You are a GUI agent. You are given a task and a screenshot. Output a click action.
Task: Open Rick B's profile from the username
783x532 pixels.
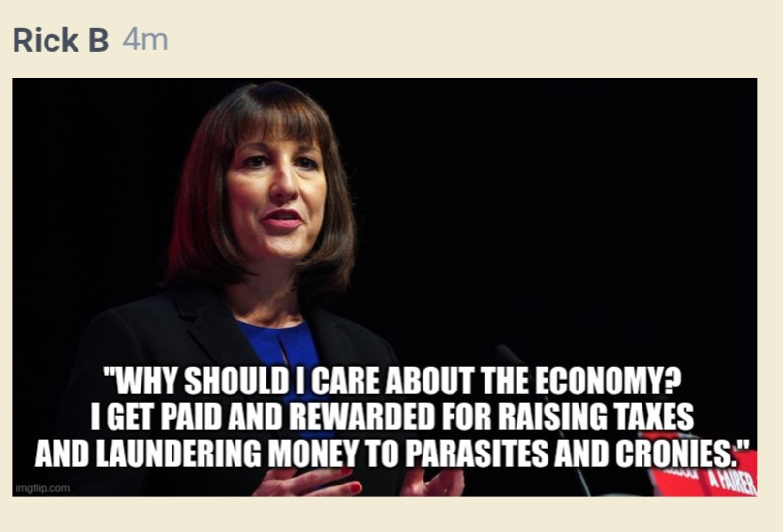60,40
